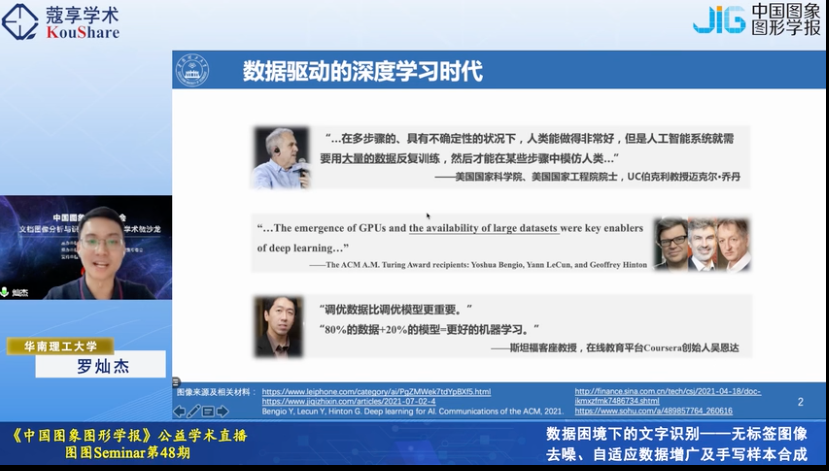Open the jiqizhixin.com article link
Screen dimensions: 829x471
pyautogui.click(x=348, y=401)
